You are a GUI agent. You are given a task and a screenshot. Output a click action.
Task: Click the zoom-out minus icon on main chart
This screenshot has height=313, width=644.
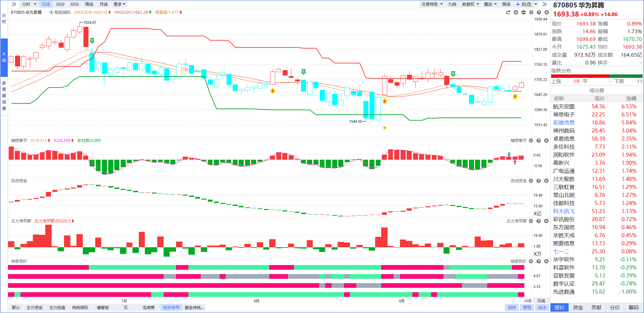[523, 12]
